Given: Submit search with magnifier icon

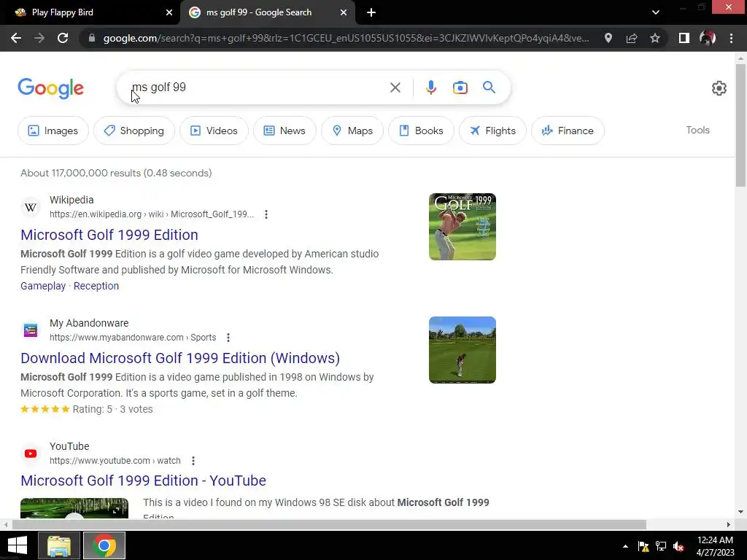Looking at the screenshot, I should click(489, 87).
